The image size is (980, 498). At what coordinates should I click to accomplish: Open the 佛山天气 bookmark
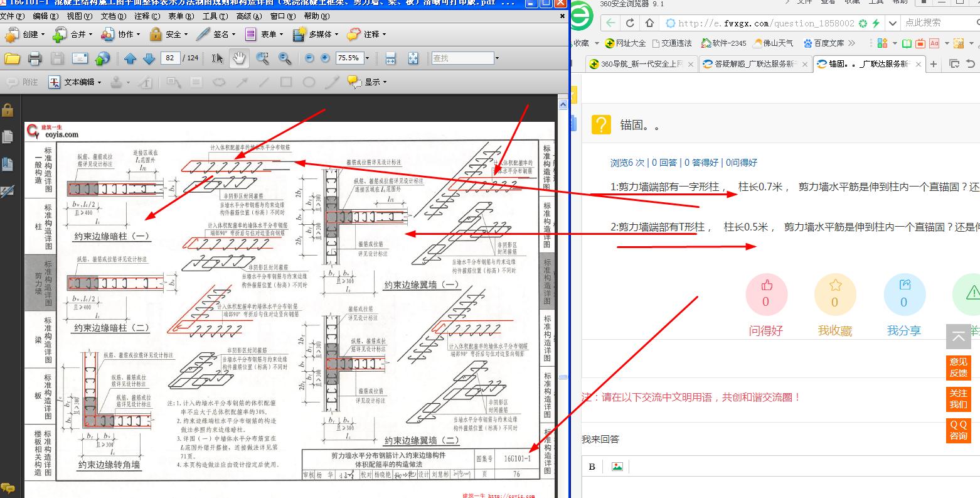(773, 43)
